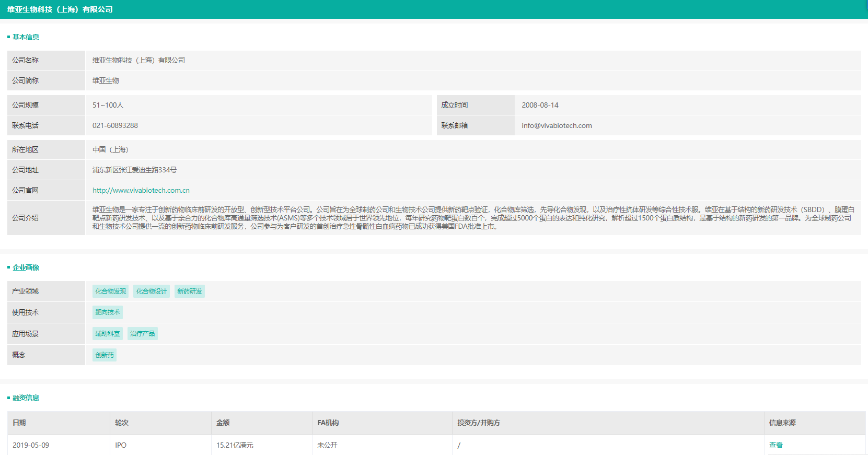Click the 2019-05-09 date cell
Image resolution: width=868 pixels, height=455 pixels.
[x=31, y=445]
